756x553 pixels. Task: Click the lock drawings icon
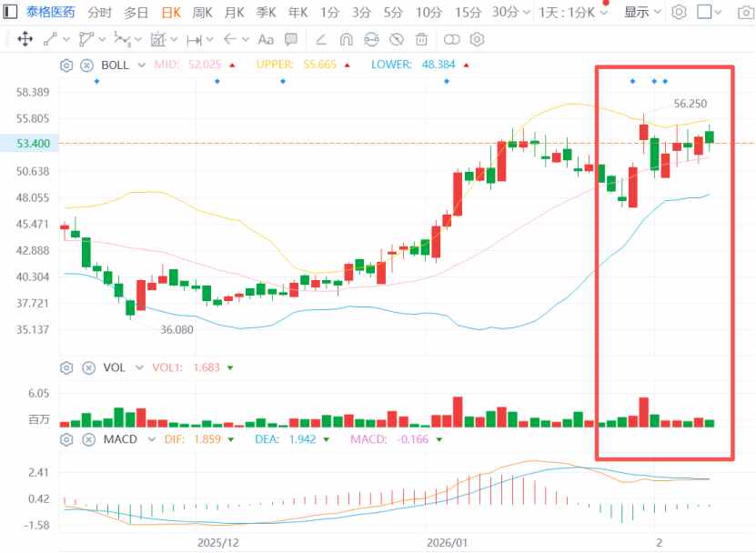(371, 39)
